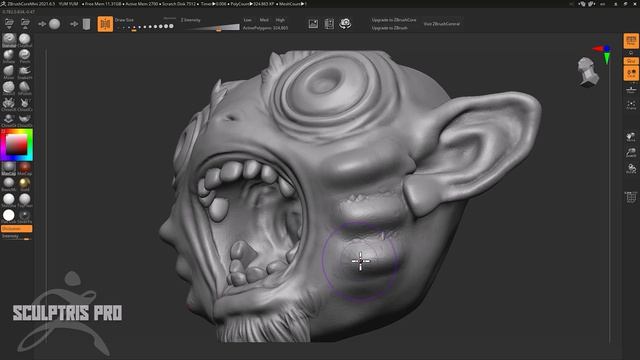640x360 pixels.
Task: Apply the BasicMaterial gray sphere
Action: [9, 184]
